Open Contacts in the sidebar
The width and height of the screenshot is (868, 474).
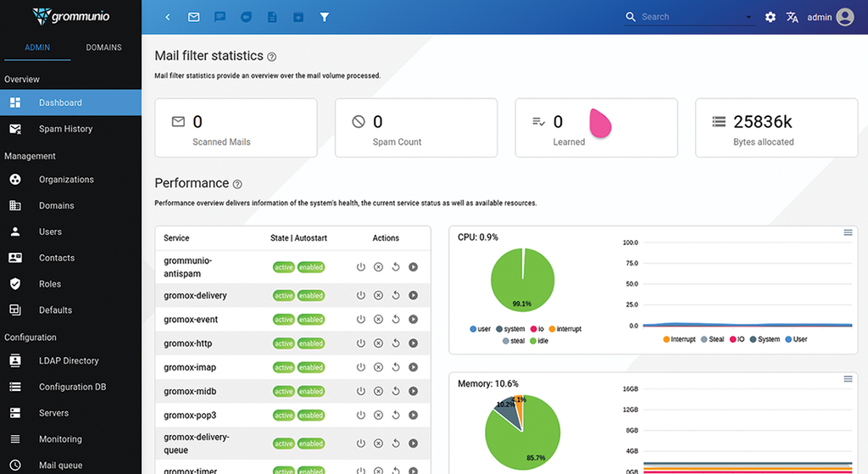click(x=71, y=258)
